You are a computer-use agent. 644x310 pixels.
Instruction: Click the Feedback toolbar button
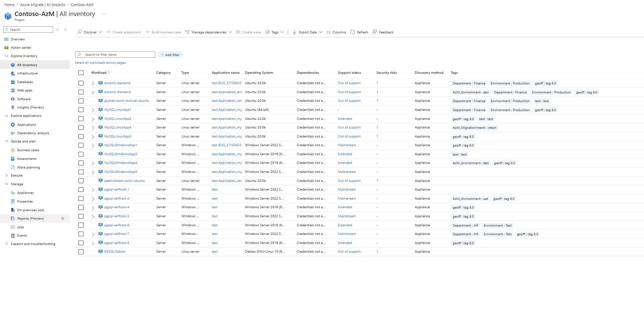(x=383, y=32)
